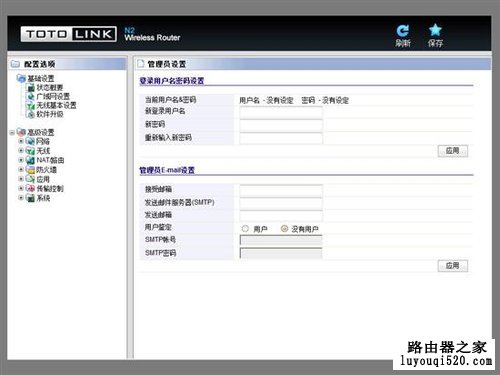Click the 当前用户名&密码 label
Image resolution: width=500 pixels, height=375 pixels.
pyautogui.click(x=170, y=100)
